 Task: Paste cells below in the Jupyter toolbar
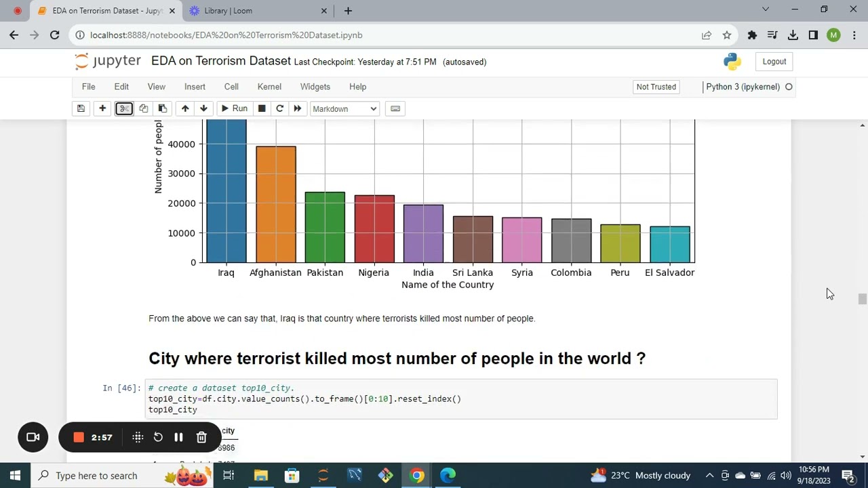point(162,108)
